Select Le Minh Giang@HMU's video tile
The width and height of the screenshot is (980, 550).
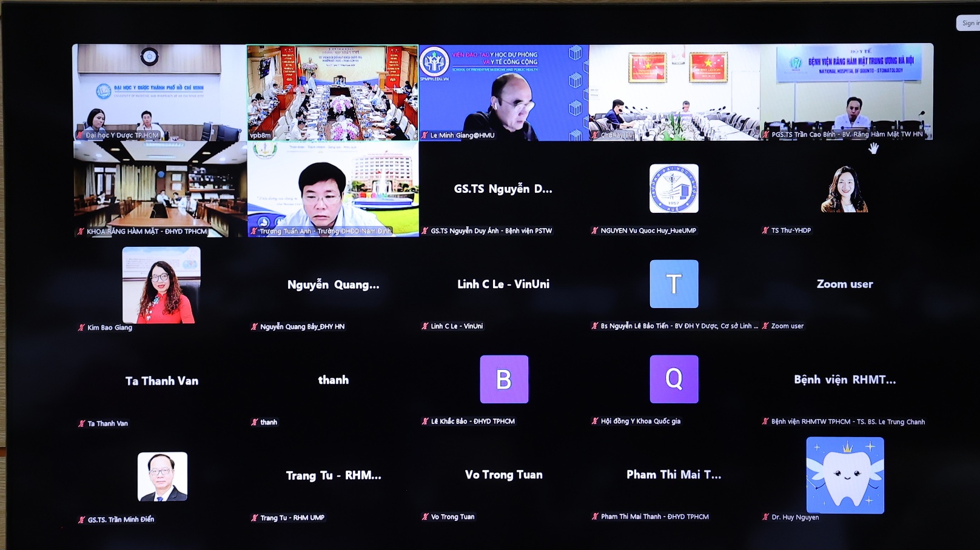coord(503,93)
